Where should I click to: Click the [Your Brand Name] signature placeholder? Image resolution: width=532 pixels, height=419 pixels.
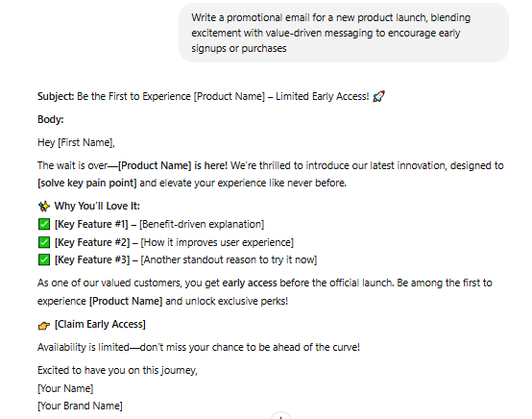tap(80, 406)
